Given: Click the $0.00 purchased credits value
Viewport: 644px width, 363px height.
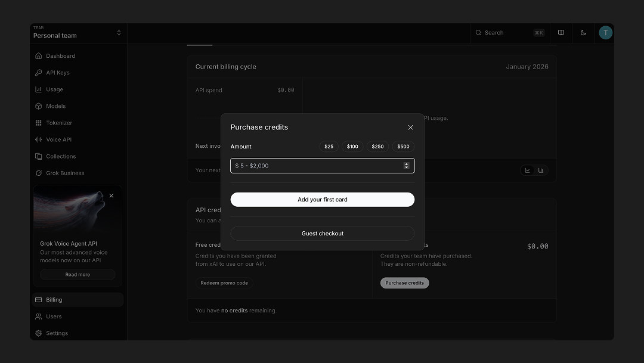Looking at the screenshot, I should click(x=538, y=246).
